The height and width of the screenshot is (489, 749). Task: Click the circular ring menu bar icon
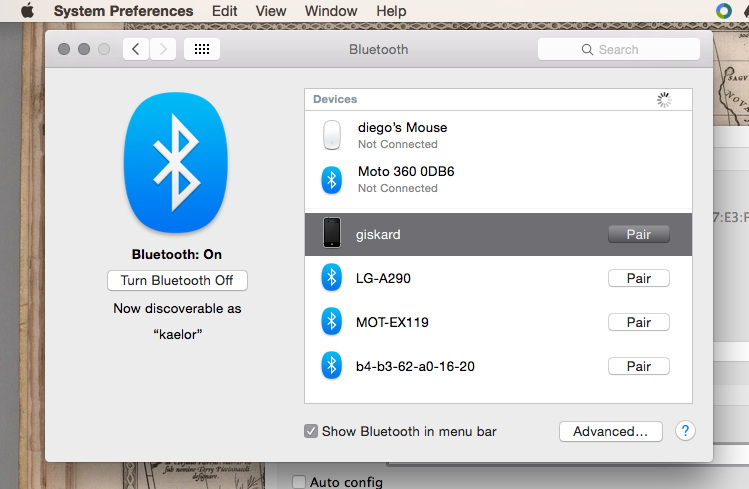[724, 11]
